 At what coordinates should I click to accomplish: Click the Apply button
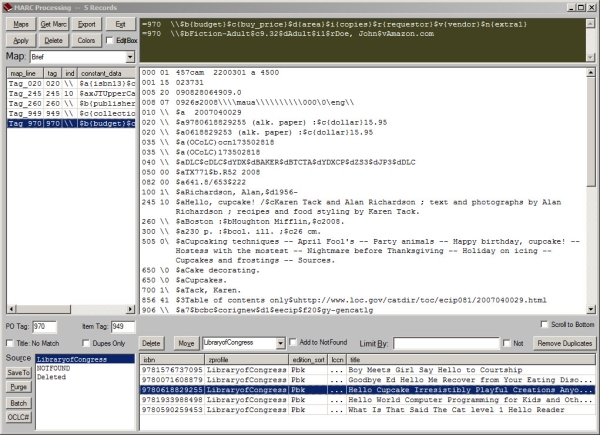pos(21,40)
